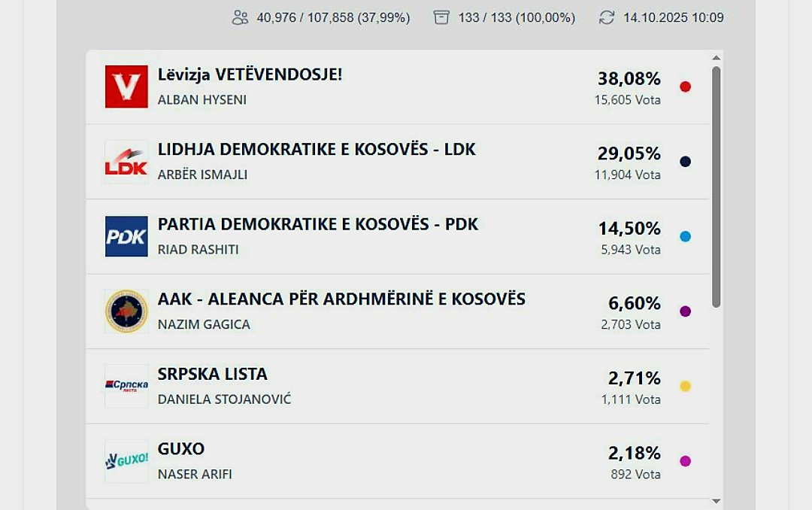Viewport: 812px width, 510px height.
Task: Click the voter turnout people icon
Action: 240,17
